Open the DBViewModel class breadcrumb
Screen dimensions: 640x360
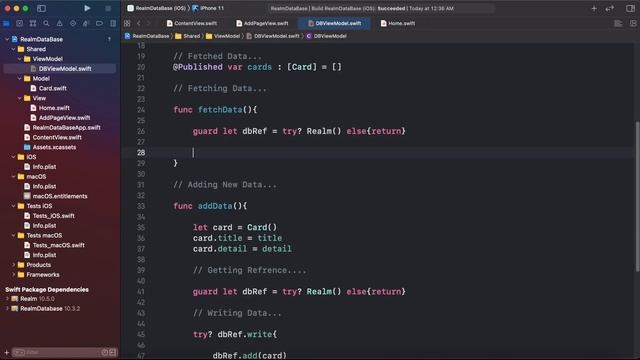tap(327, 36)
